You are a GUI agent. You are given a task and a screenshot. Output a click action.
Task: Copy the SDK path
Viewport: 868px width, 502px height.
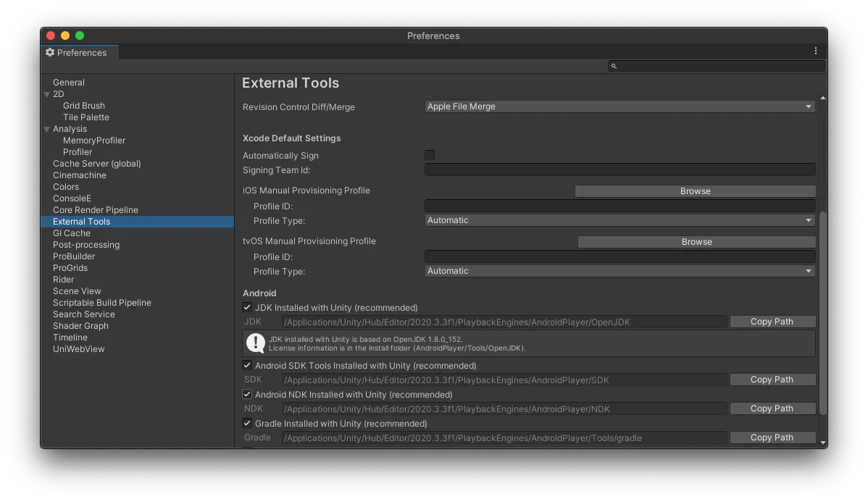pos(772,380)
